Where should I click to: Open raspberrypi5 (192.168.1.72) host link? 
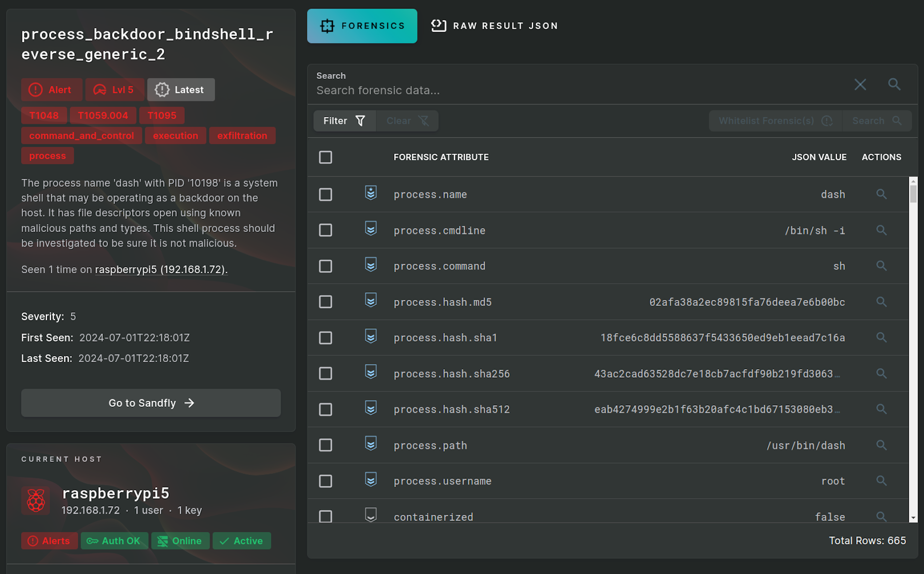point(161,270)
